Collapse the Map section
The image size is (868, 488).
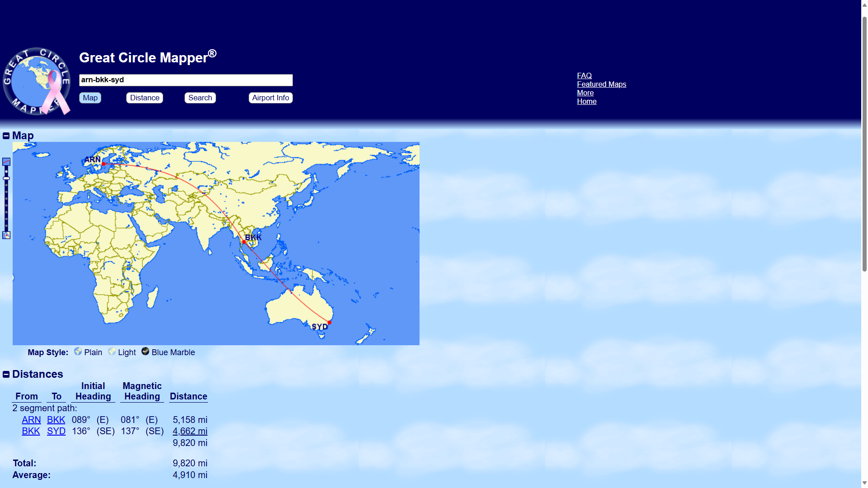pos(6,136)
